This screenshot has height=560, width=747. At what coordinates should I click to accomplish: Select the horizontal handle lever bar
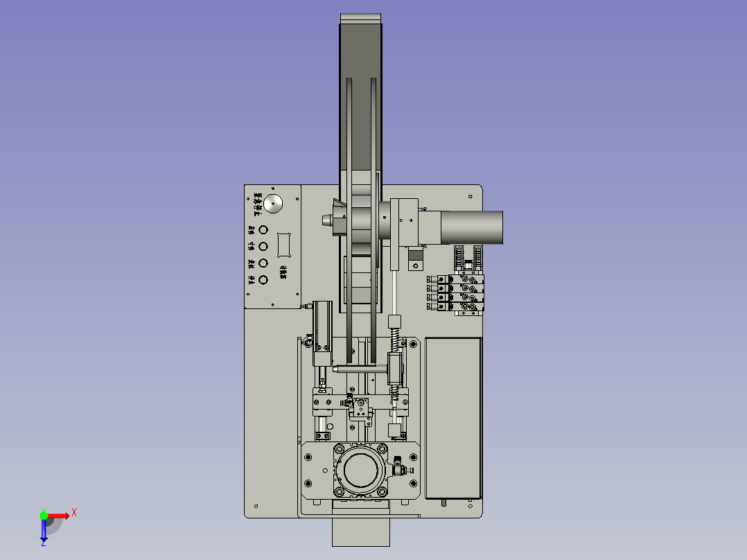360,369
